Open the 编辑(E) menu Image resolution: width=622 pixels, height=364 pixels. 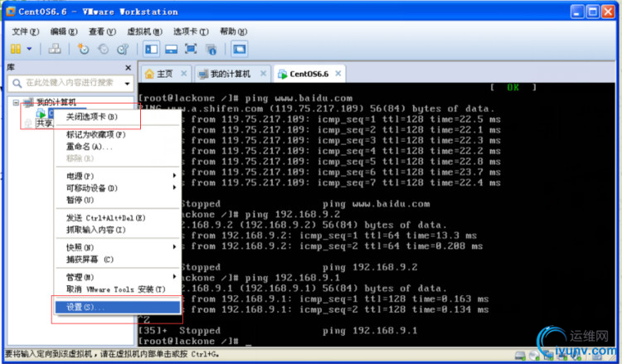coord(64,32)
